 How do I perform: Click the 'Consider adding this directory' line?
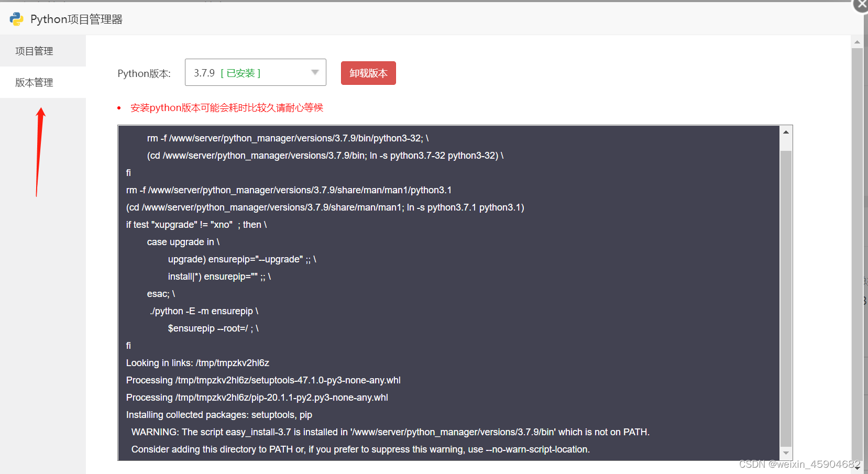point(360,449)
